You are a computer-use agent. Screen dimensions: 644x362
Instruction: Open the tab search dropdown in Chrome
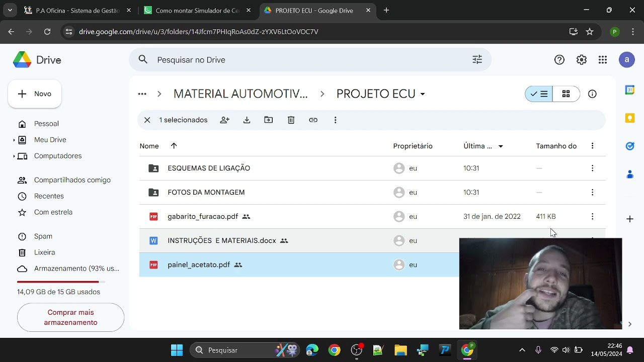coord(10,10)
